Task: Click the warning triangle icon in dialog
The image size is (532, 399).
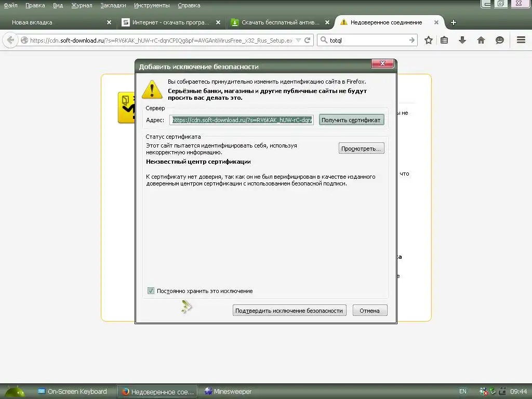Action: coord(152,89)
